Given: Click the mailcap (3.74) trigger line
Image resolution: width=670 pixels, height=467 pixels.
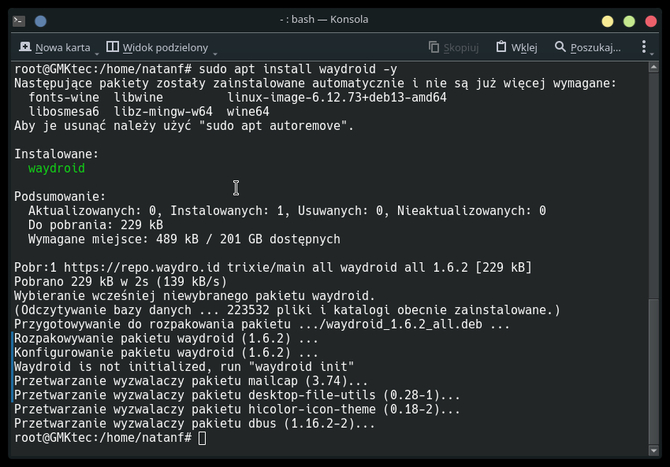Looking at the screenshot, I should tap(191, 381).
